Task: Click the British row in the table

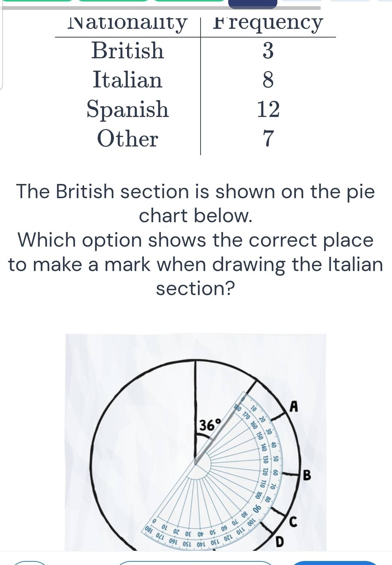Action: click(x=195, y=51)
